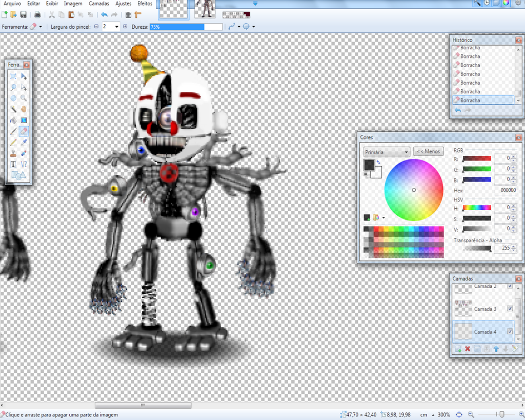
Task: Open the Arquivo menu
Action: tap(12, 4)
